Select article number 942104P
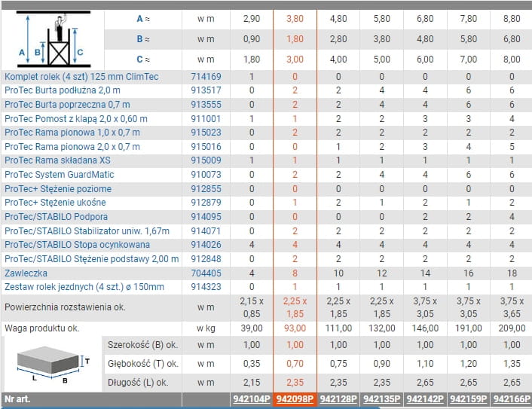The width and height of the screenshot is (532, 409). click(x=251, y=400)
